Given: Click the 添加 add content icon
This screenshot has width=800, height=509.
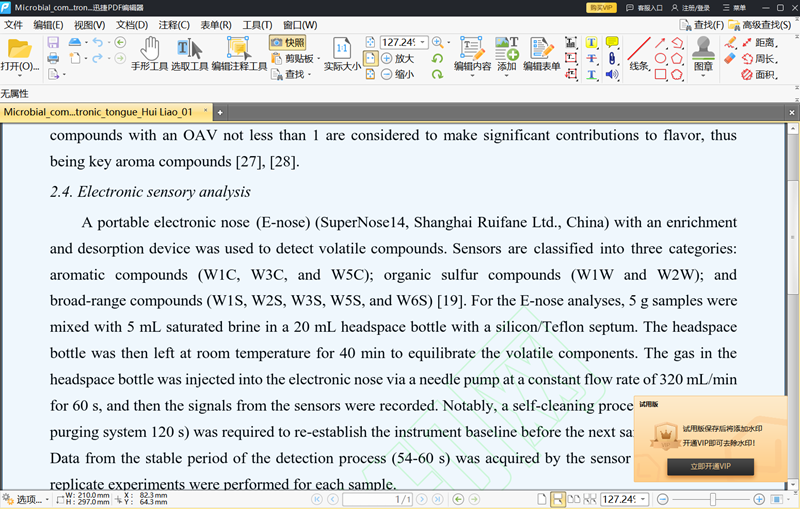Looking at the screenshot, I should pyautogui.click(x=507, y=54).
